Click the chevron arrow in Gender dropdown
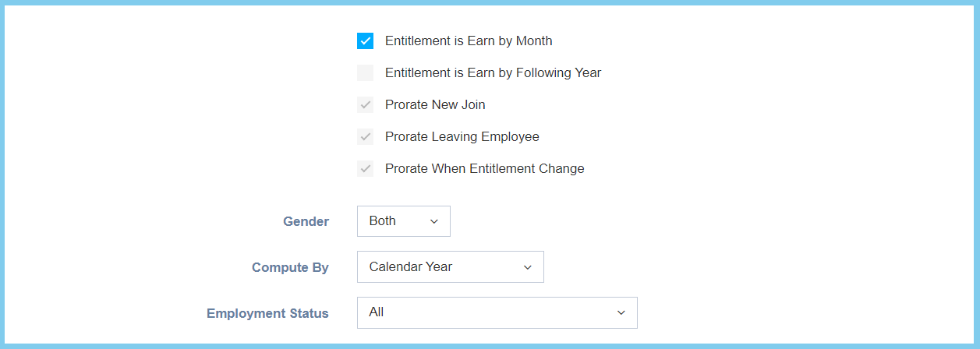This screenshot has height=349, width=980. click(x=434, y=222)
